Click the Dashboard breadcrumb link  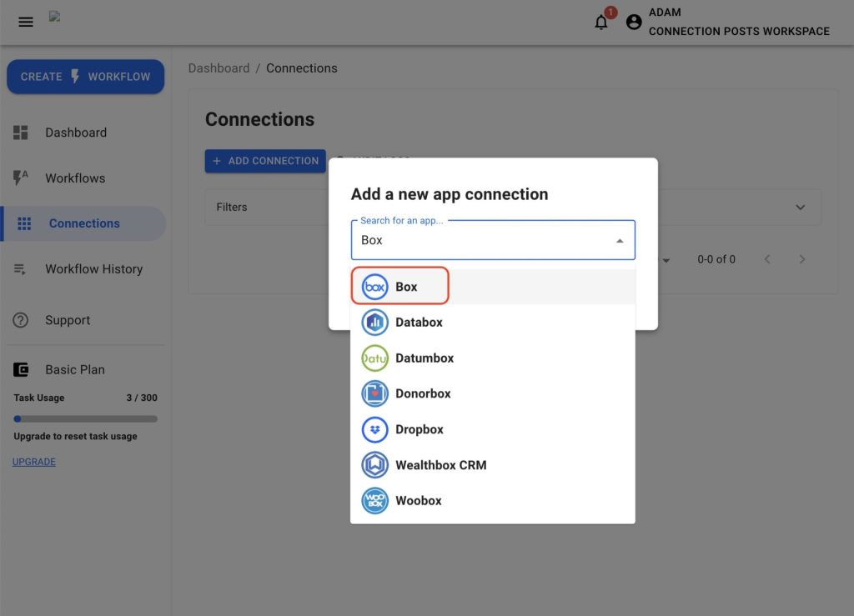click(219, 68)
